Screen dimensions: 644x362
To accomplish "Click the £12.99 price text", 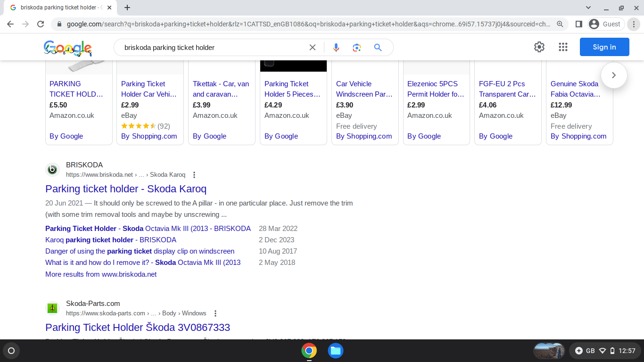I will click(x=561, y=105).
